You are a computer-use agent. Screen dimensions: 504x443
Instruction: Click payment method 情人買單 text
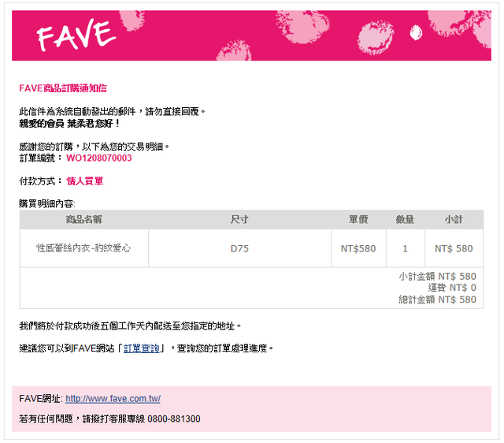pyautogui.click(x=85, y=181)
